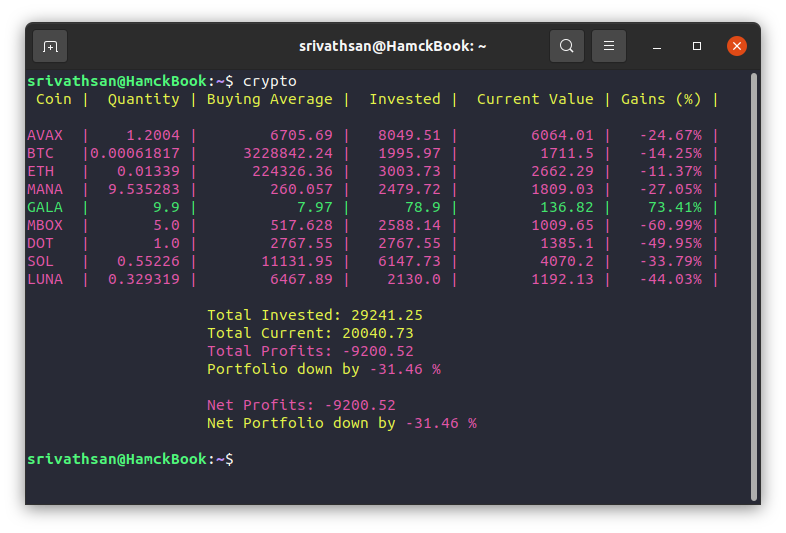Viewport: 786px width, 533px height.
Task: Click BTC quantity 0.00061817
Action: (x=135, y=153)
